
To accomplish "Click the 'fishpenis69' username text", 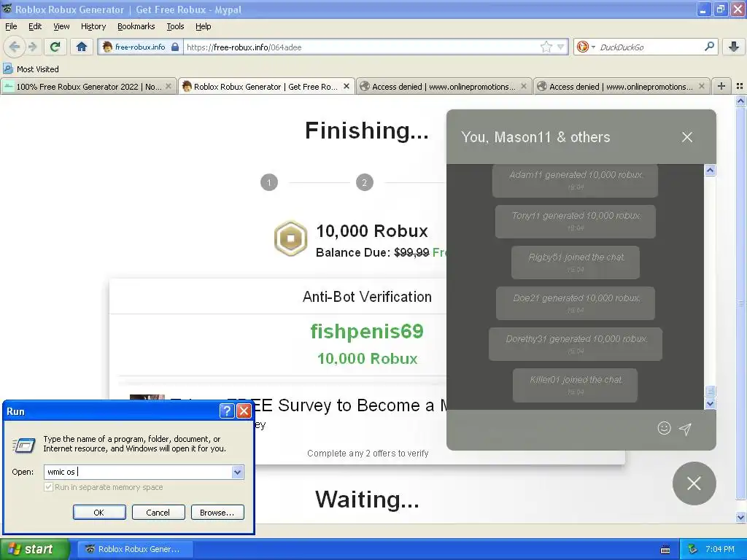I will coord(367,332).
